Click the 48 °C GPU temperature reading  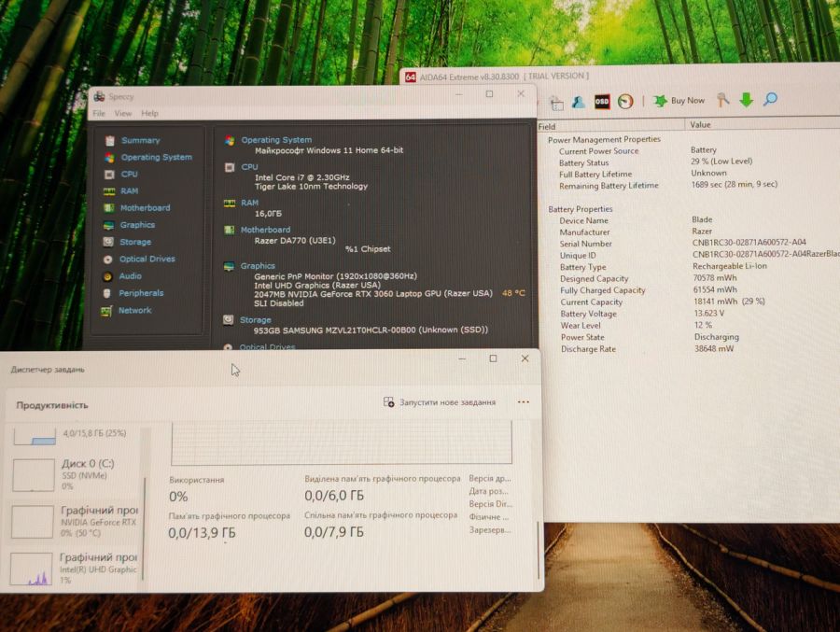513,293
